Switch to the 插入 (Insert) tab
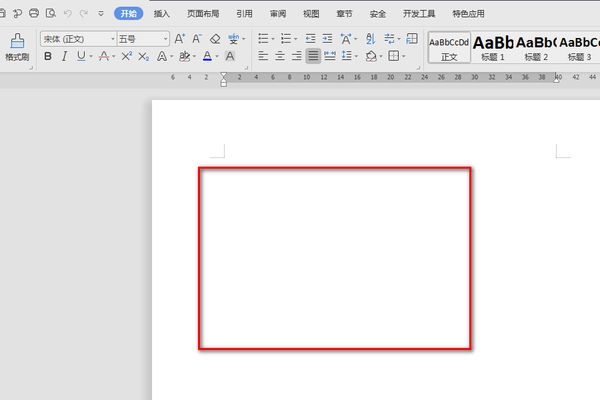The height and width of the screenshot is (400, 600). pyautogui.click(x=162, y=13)
